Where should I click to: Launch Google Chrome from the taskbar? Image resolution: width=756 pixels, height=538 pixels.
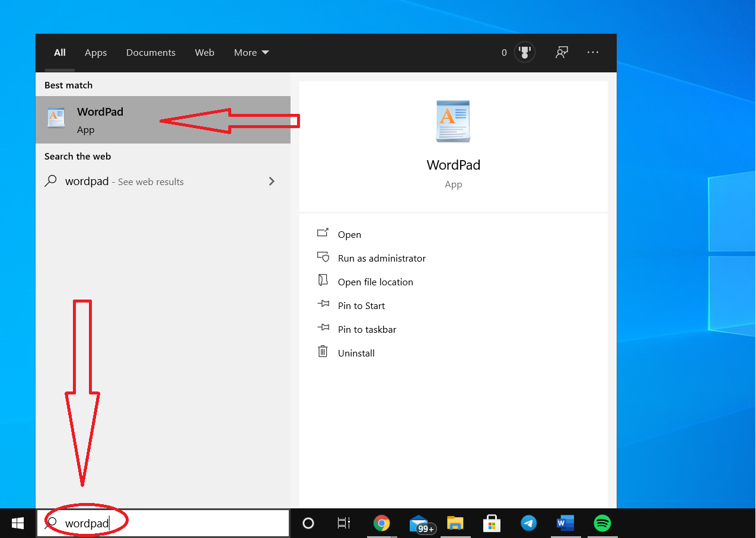[382, 523]
